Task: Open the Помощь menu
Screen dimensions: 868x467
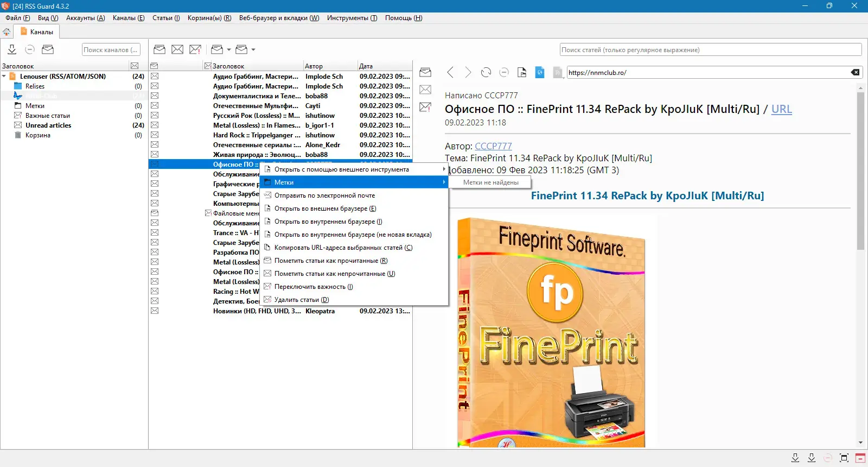Action: (404, 18)
